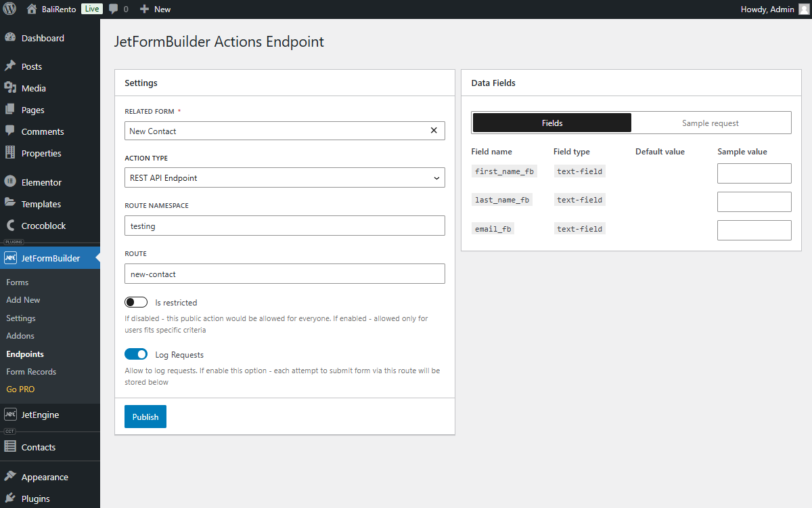
Task: Click inside the Route Namespace field
Action: click(284, 225)
